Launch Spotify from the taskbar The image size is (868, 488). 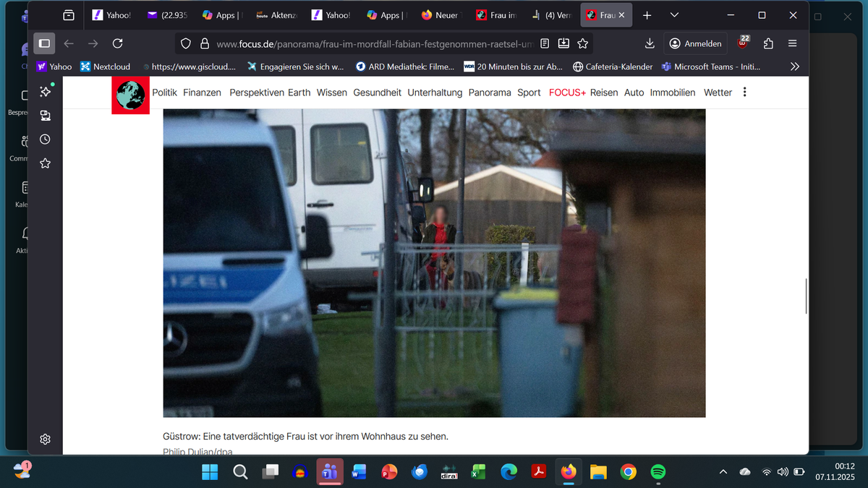[x=658, y=471]
